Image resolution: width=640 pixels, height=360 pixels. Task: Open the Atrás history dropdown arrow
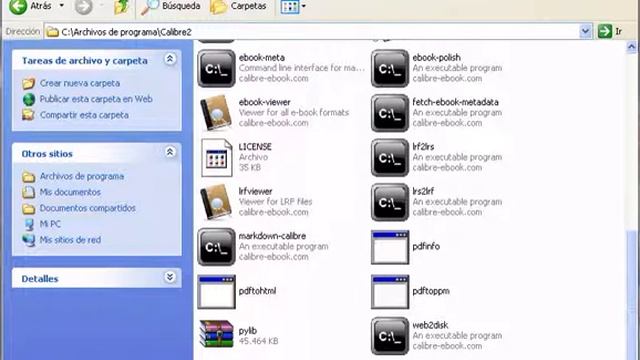(62, 6)
